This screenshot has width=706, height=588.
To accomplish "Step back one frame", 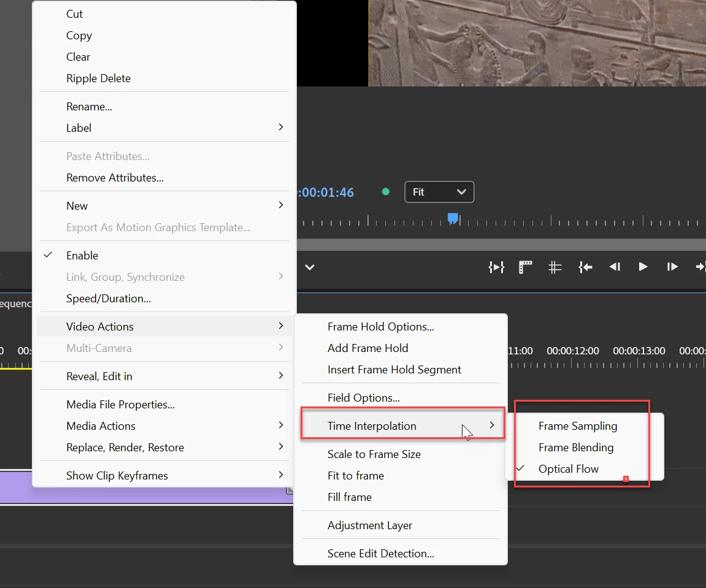I will point(615,267).
